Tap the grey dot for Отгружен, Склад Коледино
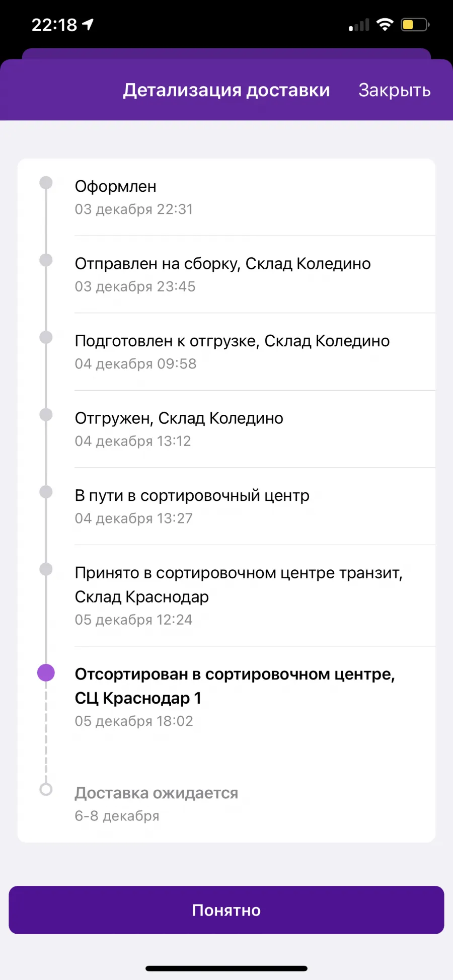Image resolution: width=453 pixels, height=980 pixels. pyautogui.click(x=46, y=414)
